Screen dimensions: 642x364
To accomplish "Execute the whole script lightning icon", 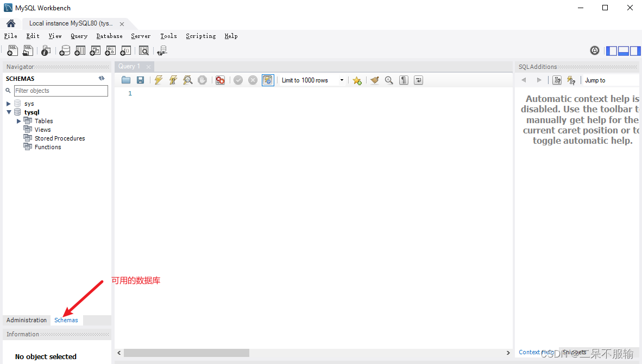I will click(159, 80).
